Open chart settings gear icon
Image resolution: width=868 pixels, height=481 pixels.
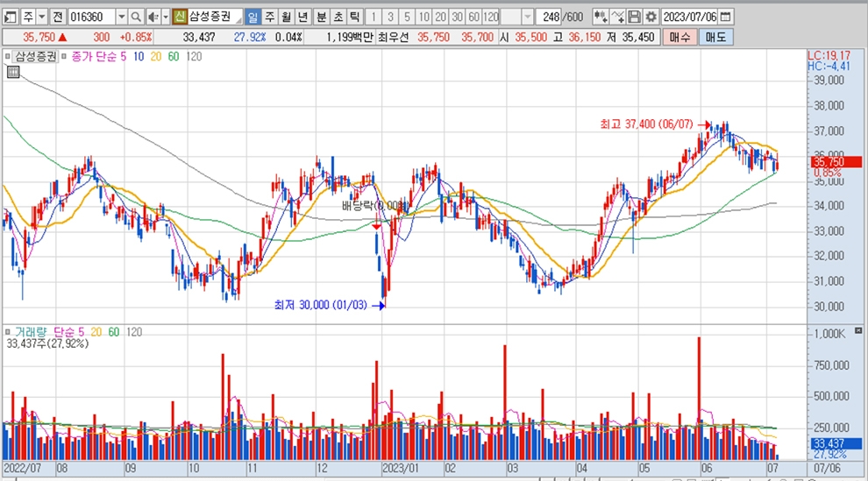point(651,17)
